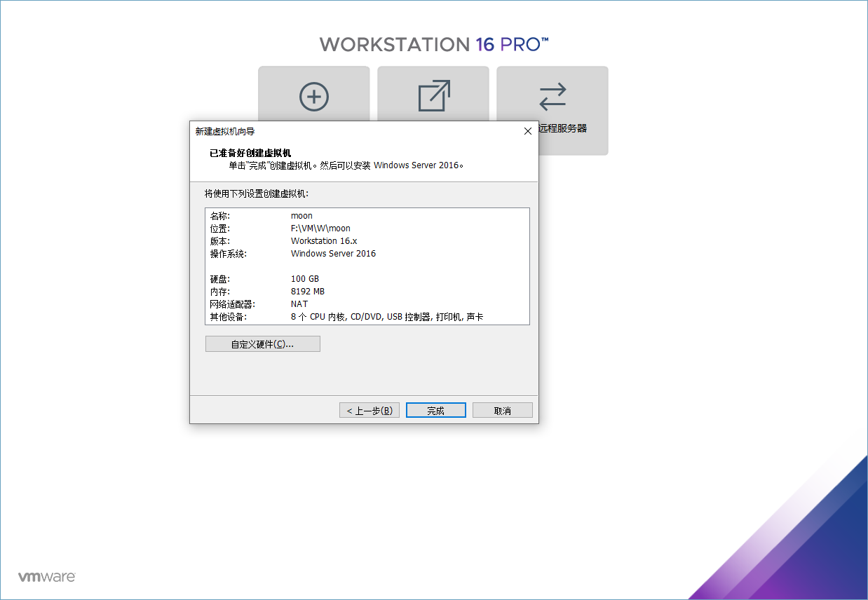Select the 内存 value 8192 MB
Viewport: 868px width, 600px height.
pyautogui.click(x=308, y=292)
